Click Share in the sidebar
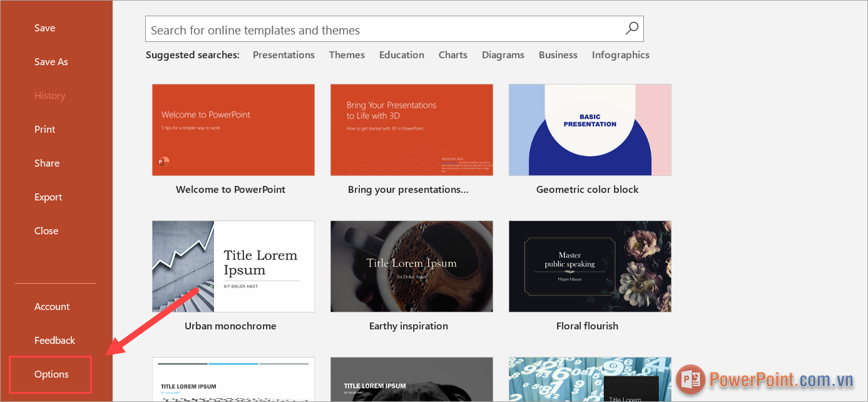This screenshot has width=868, height=402. [x=47, y=163]
